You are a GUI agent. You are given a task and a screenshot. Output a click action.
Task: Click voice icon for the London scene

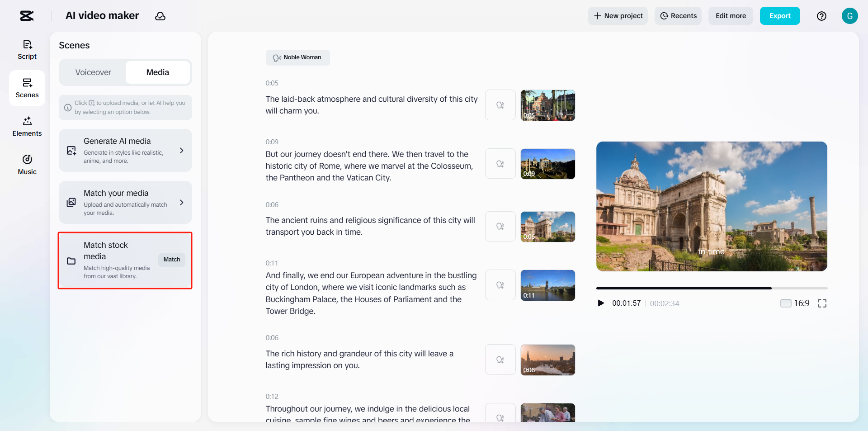[x=500, y=285]
